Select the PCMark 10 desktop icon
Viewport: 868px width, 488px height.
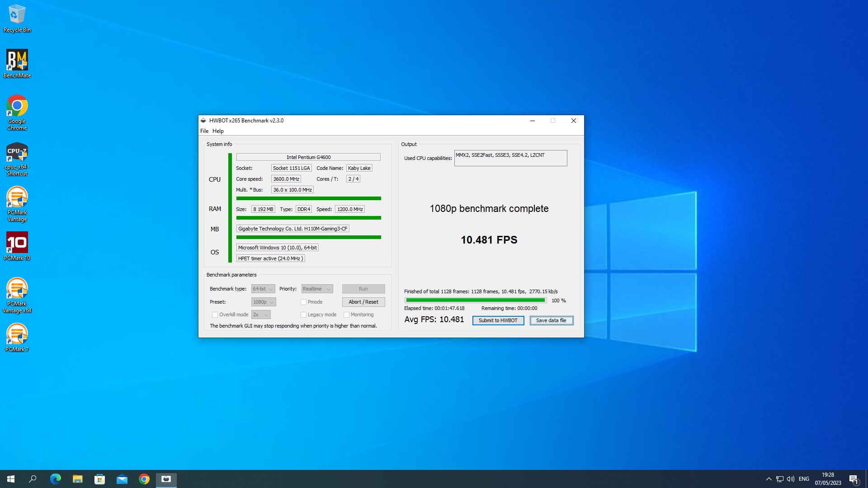(17, 246)
